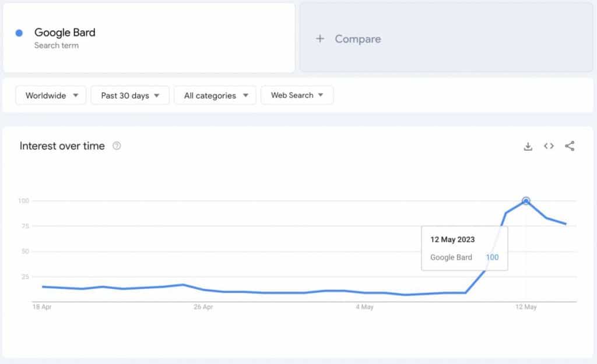
Task: Click the plus icon beside Compare
Action: [320, 38]
